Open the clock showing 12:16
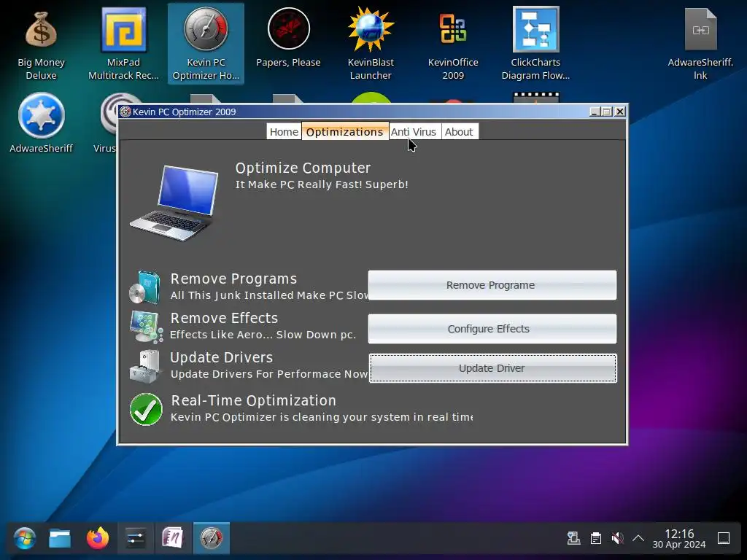This screenshot has width=747, height=560. [679, 539]
